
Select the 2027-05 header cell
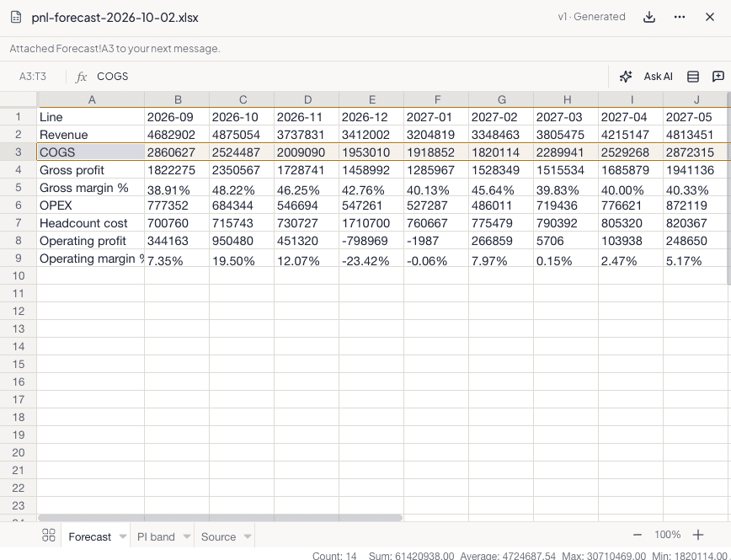point(696,117)
